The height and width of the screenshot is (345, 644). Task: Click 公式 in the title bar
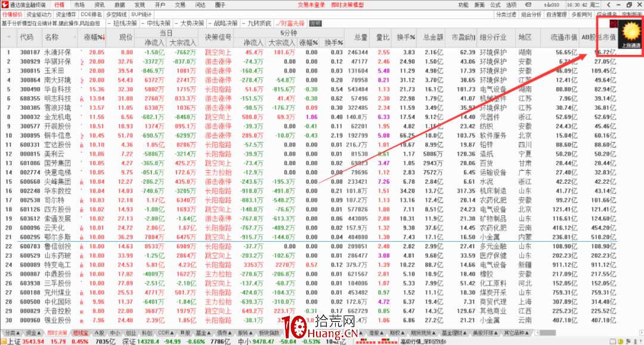click(x=495, y=5)
